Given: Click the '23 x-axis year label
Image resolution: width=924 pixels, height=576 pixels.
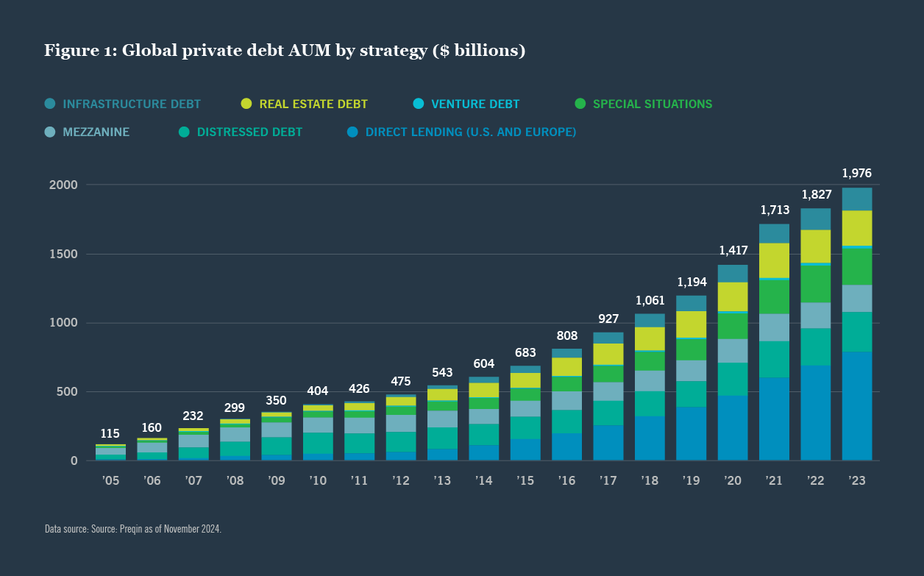Looking at the screenshot, I should coord(857,480).
